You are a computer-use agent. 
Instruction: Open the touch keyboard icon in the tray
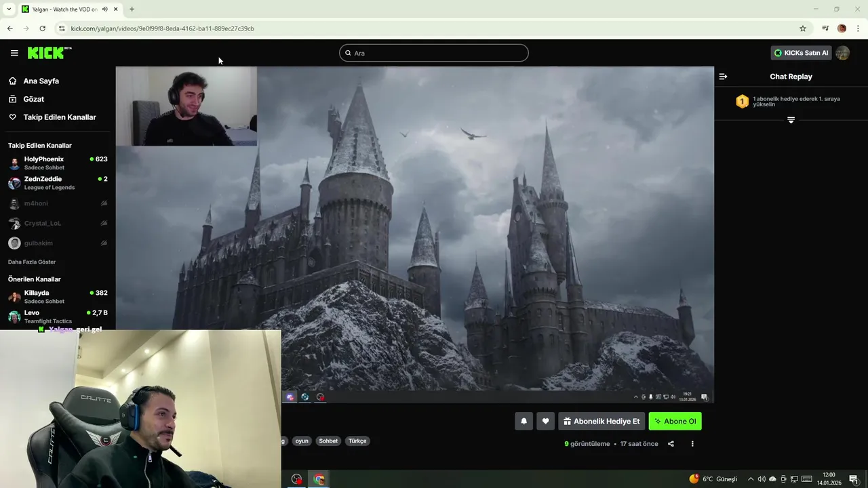[807, 479]
